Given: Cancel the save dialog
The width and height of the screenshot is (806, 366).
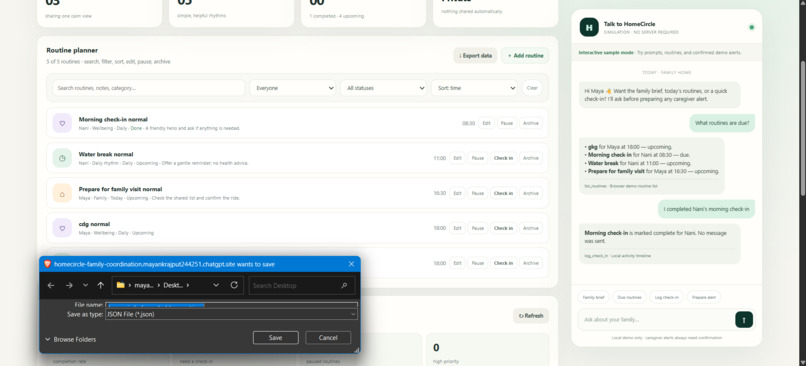Looking at the screenshot, I should (x=328, y=338).
